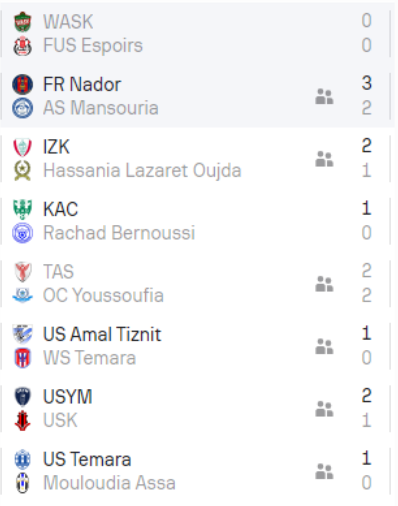The height and width of the screenshot is (506, 398).
Task: Open the WASK vs FUS Espoirs match
Action: 196,34
